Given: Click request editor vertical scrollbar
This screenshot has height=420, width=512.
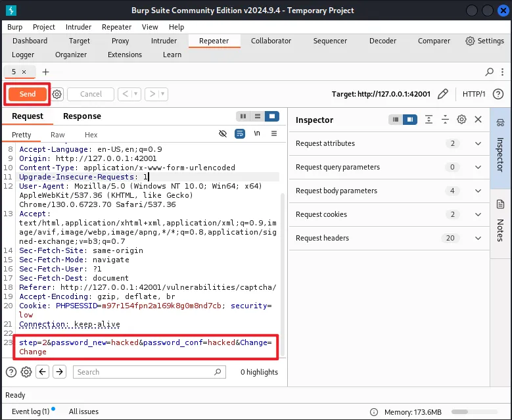Looking at the screenshot, I should pyautogui.click(x=283, y=274).
